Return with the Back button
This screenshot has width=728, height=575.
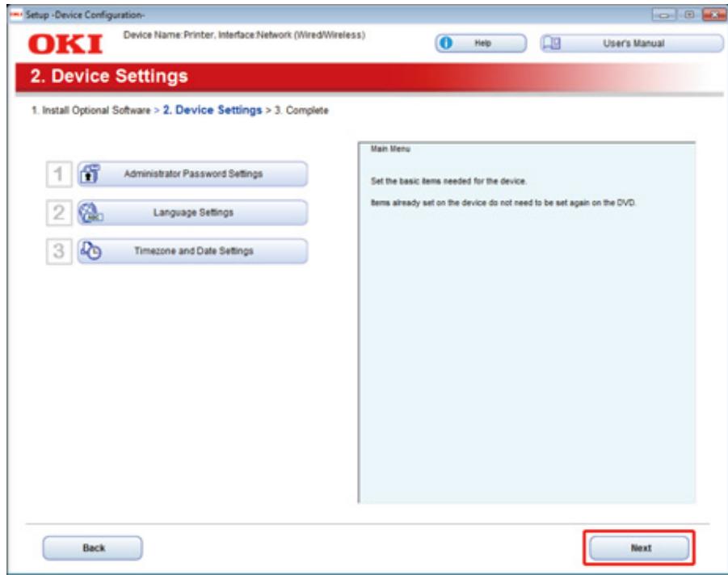tap(95, 547)
